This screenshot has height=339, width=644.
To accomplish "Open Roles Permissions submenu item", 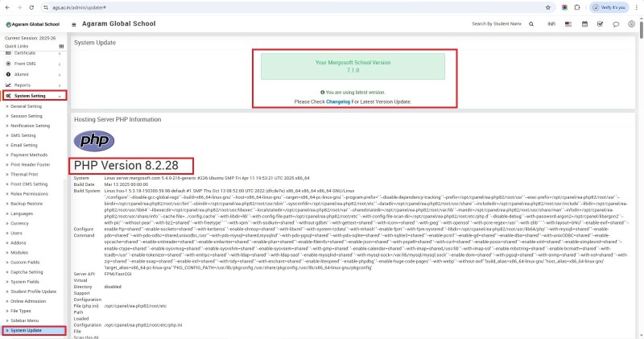I will click(29, 194).
